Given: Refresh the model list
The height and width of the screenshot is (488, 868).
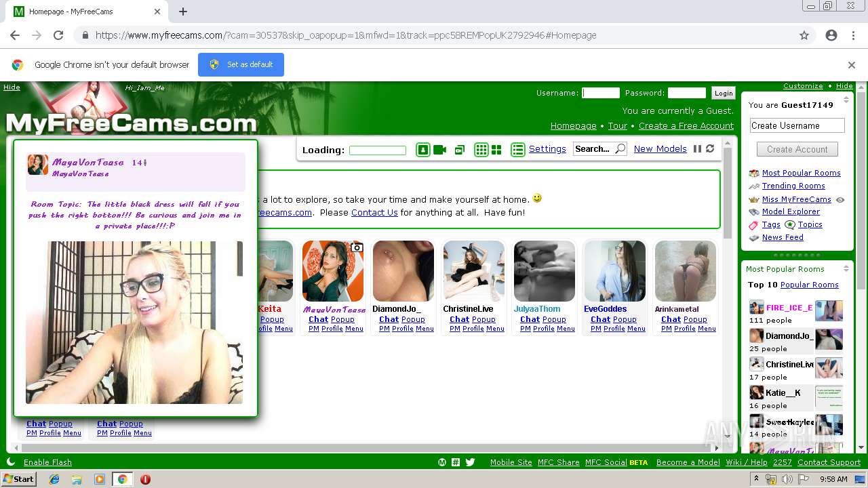Looking at the screenshot, I should 710,149.
